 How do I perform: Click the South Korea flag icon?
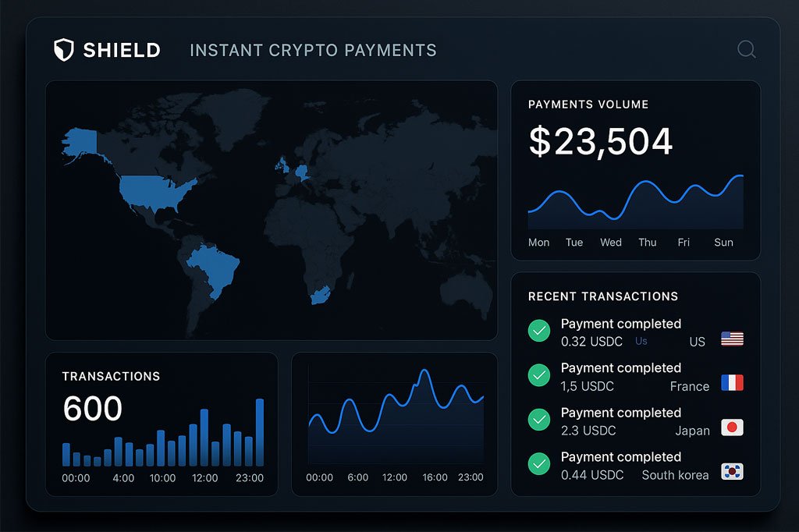pyautogui.click(x=732, y=472)
